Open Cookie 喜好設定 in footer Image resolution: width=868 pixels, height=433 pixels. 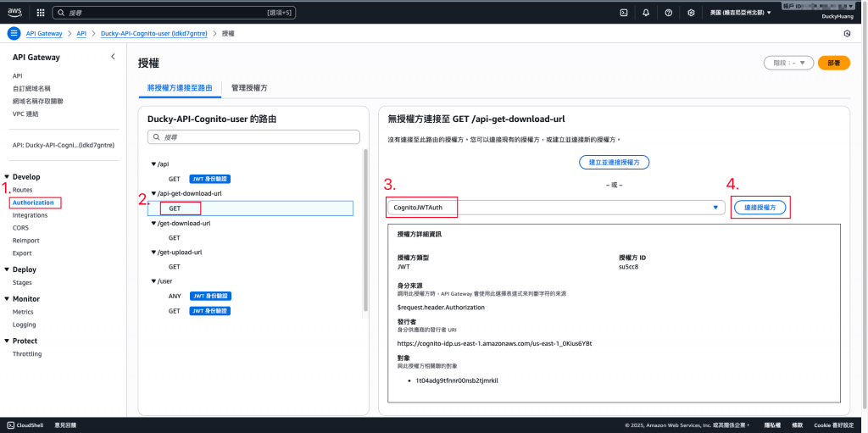coord(835,425)
